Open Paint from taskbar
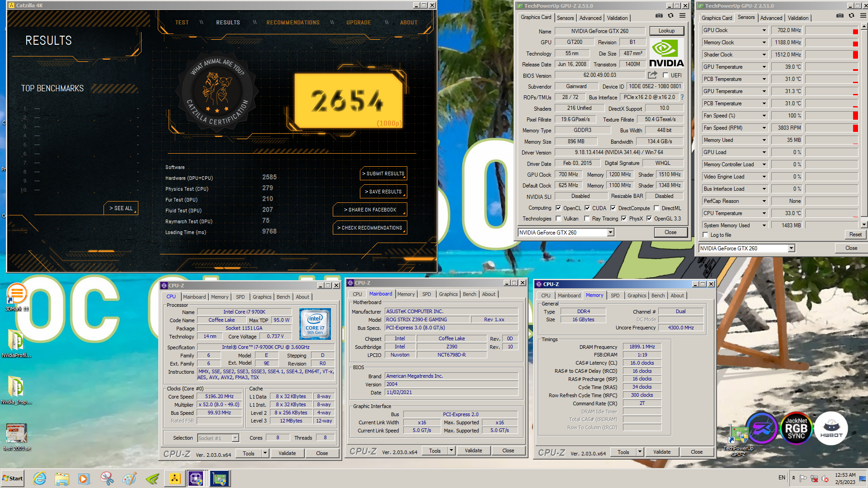868x488 pixels. tap(129, 479)
